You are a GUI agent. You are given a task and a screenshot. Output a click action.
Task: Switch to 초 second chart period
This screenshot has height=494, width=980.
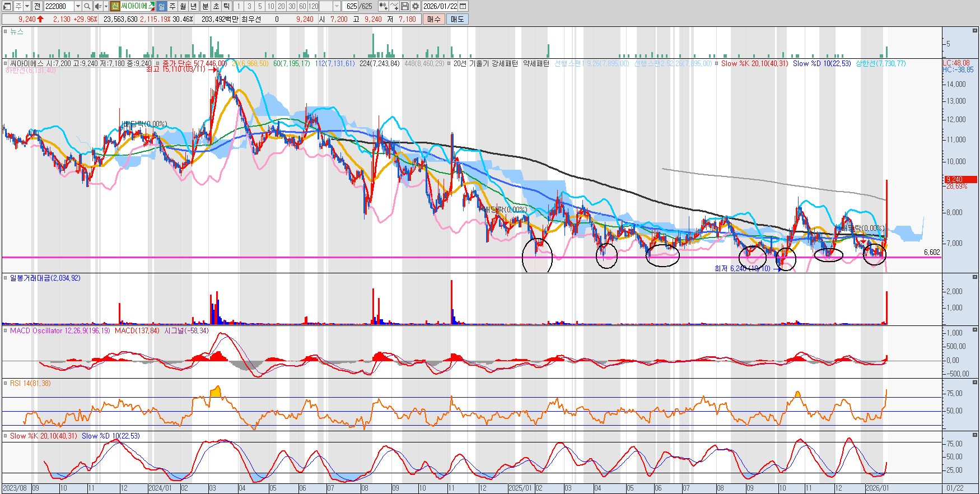tap(216, 6)
